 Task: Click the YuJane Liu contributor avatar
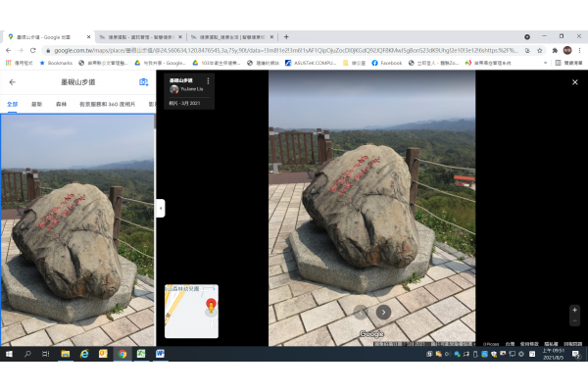click(173, 89)
